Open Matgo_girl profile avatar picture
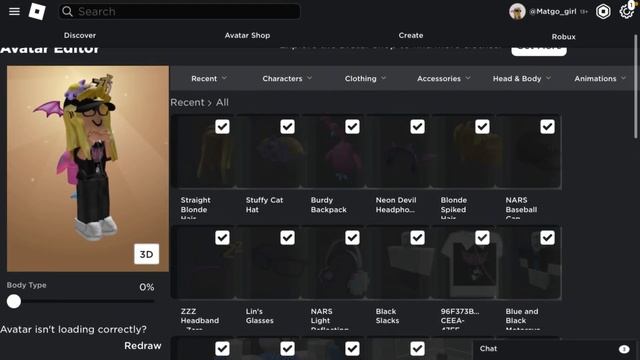Image resolution: width=640 pixels, height=360 pixels. tap(517, 11)
